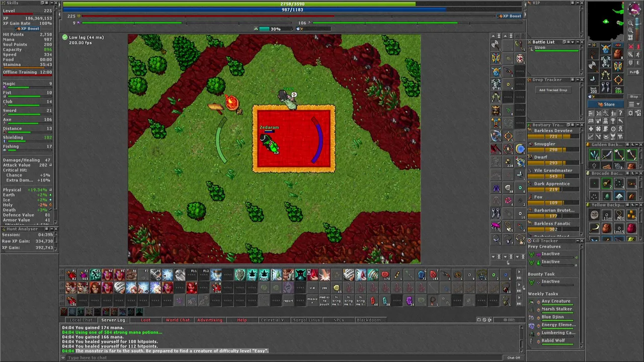The width and height of the screenshot is (644, 362).
Task: Select Dark Apprentice bestiary tracker entry
Action: 553,186
